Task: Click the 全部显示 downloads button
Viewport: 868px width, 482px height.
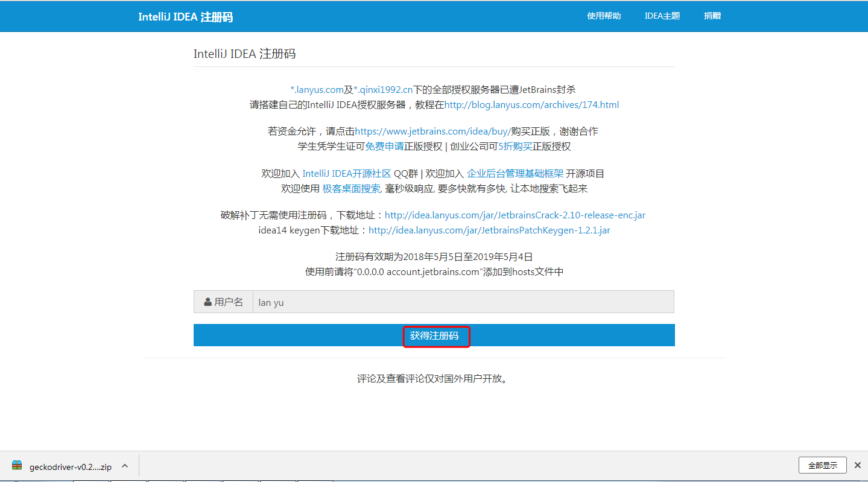Action: pos(823,465)
